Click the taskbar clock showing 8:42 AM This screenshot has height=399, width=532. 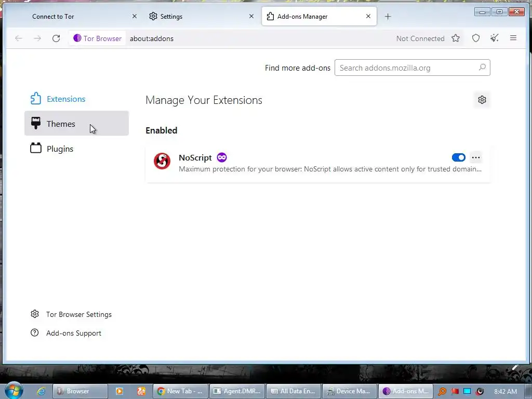pyautogui.click(x=506, y=392)
